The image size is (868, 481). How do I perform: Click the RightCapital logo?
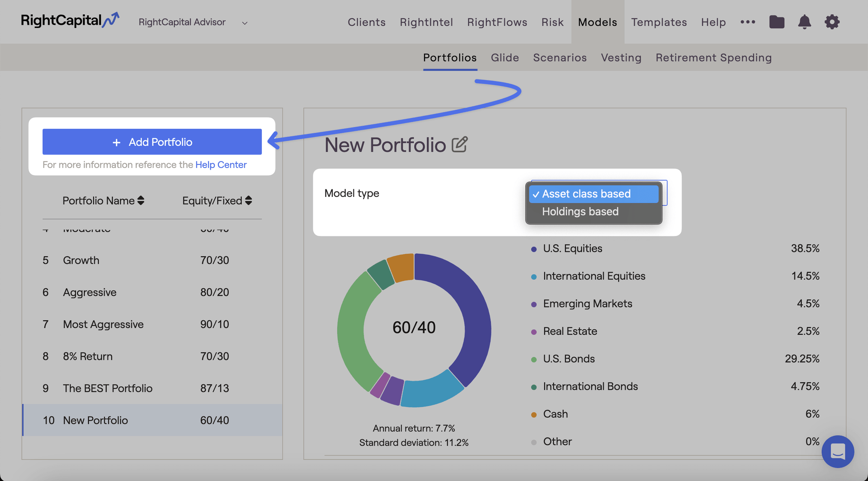click(70, 20)
